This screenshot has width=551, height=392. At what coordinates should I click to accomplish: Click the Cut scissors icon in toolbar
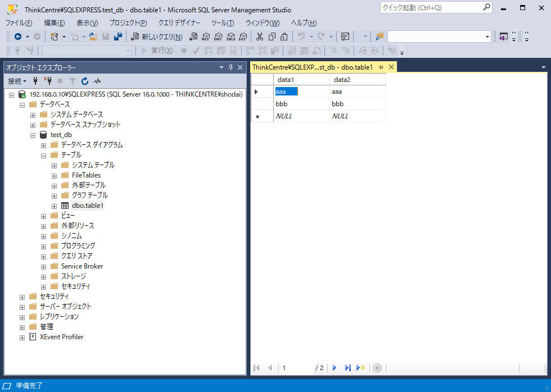(259, 37)
